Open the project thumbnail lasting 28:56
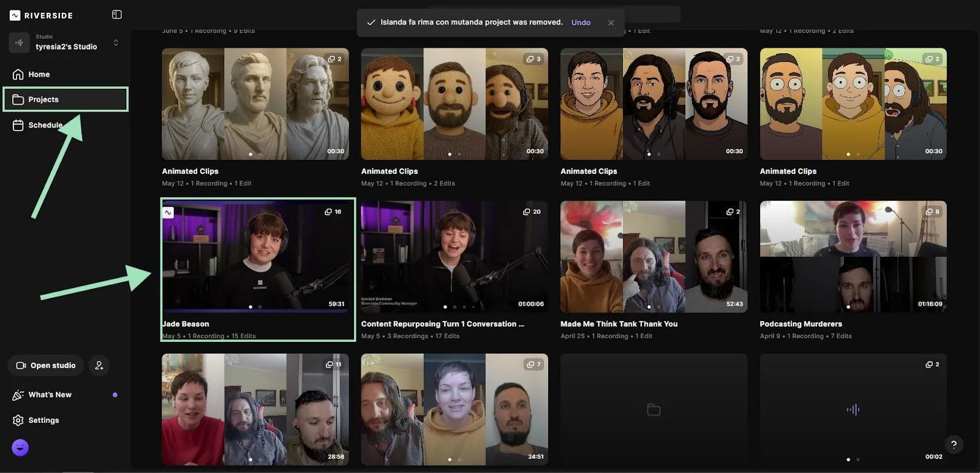The height and width of the screenshot is (473, 980). pos(255,409)
